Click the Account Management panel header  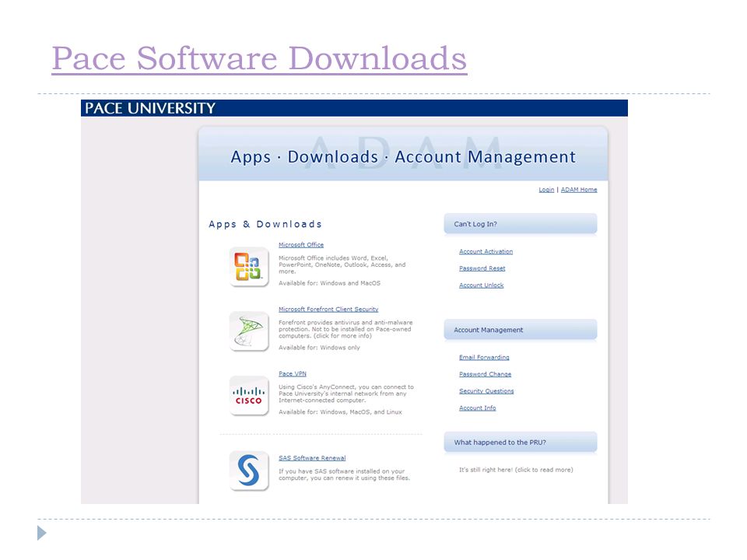pyautogui.click(x=521, y=330)
